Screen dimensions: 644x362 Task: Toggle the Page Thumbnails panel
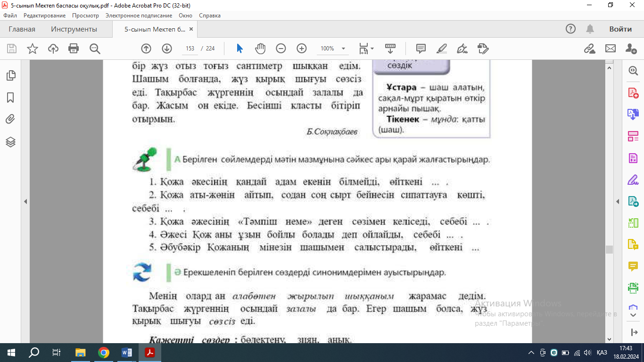coord(10,75)
